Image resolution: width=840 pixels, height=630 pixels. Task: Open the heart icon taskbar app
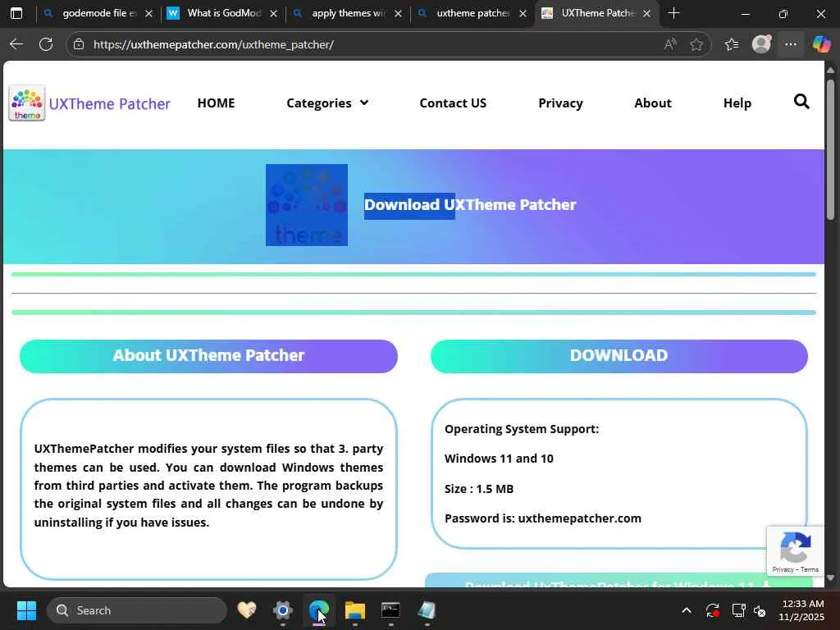coord(247,610)
